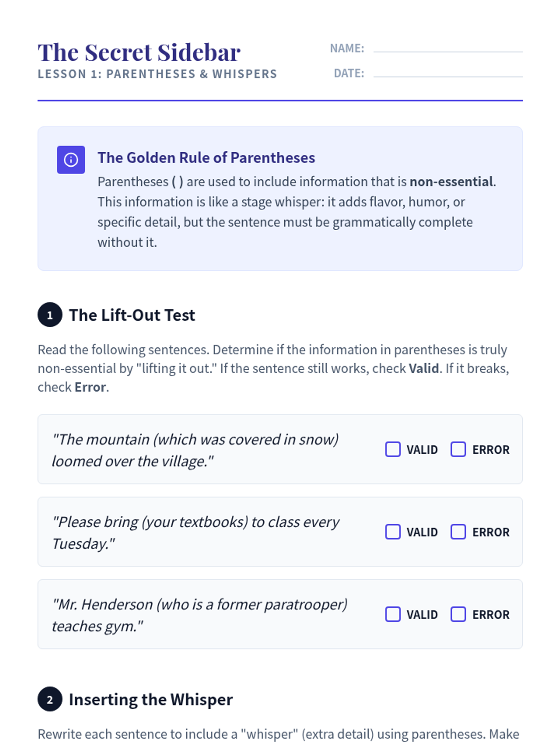The image size is (560, 747).
Task: Click the Mr. Henderson sentence text
Action: click(199, 615)
